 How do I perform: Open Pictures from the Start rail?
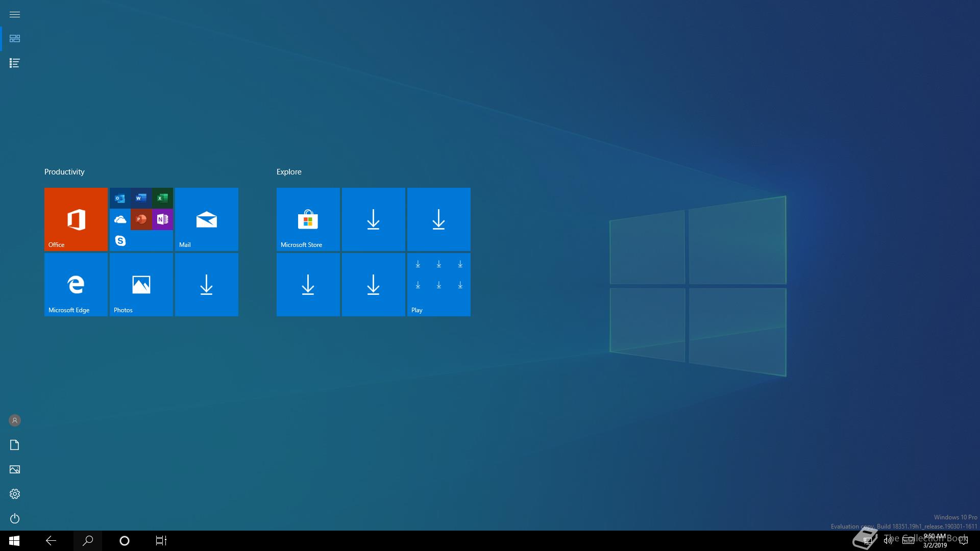[15, 469]
